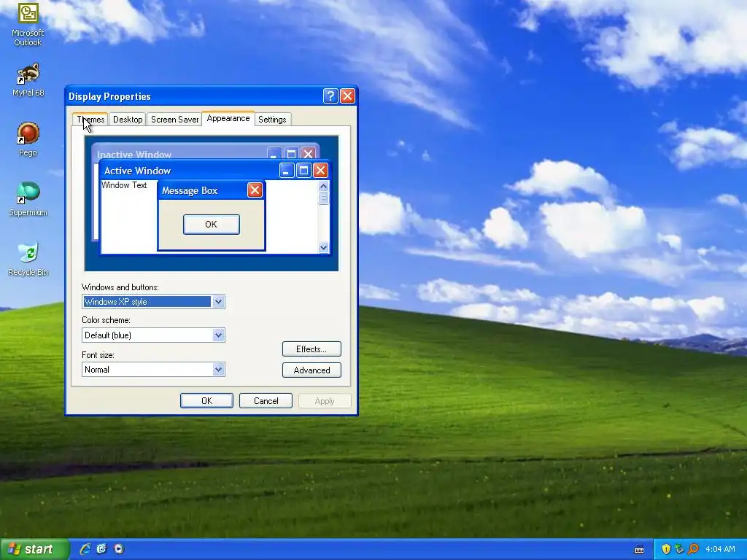Image resolution: width=747 pixels, height=560 pixels.
Task: Select the MyPal 68 desktop shortcut
Action: [x=28, y=79]
